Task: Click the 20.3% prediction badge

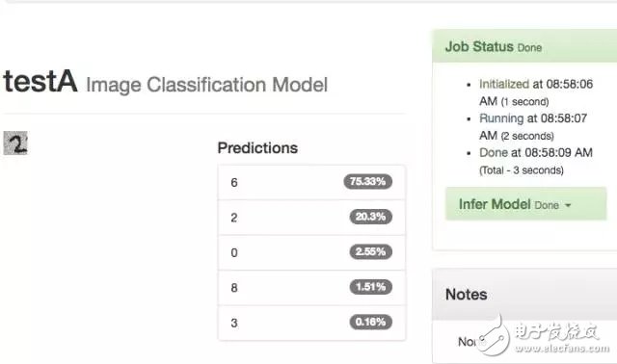Action: (x=370, y=217)
